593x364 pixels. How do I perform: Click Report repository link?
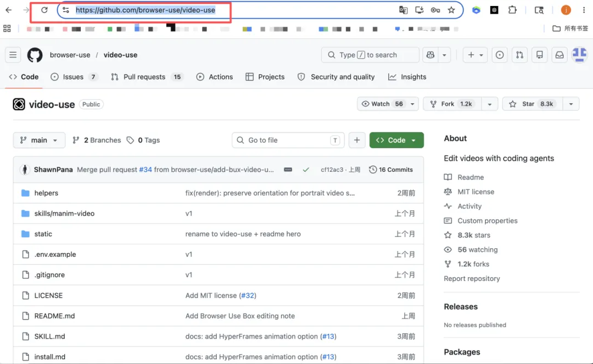[x=472, y=278]
